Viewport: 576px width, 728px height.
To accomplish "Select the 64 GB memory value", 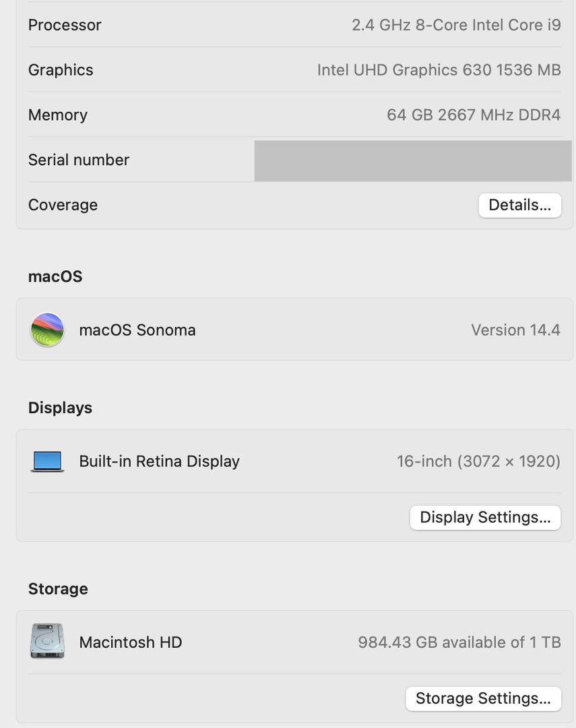I will [x=473, y=115].
